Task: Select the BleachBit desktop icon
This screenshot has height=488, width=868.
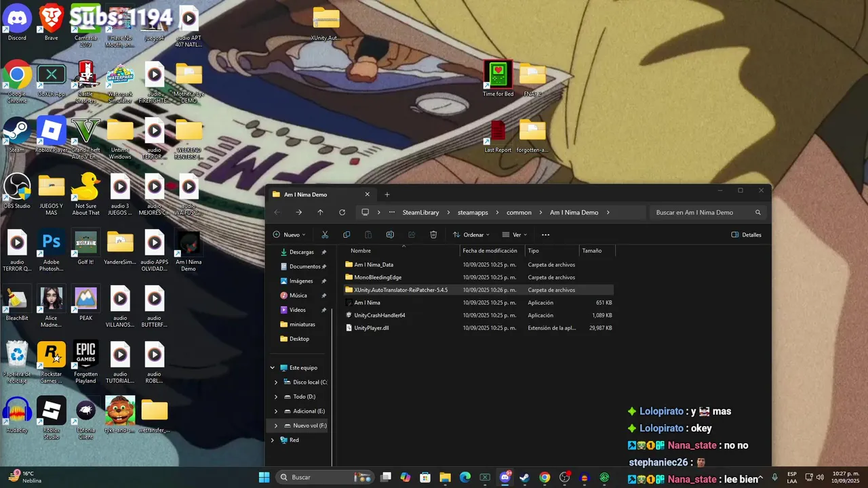Action: click(x=17, y=303)
